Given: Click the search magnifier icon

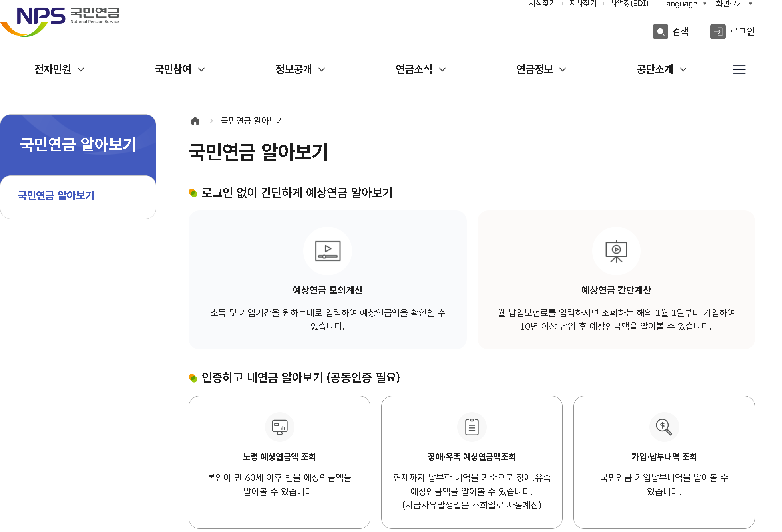Looking at the screenshot, I should click(x=660, y=32).
